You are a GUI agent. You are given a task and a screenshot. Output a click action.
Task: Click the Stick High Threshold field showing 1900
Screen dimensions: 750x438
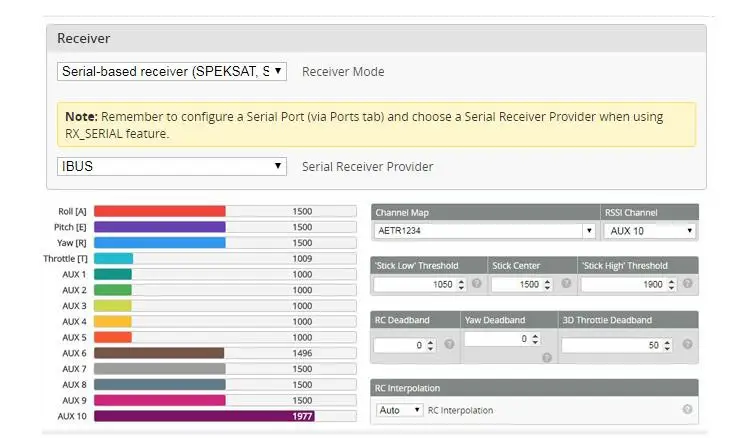coord(629,285)
